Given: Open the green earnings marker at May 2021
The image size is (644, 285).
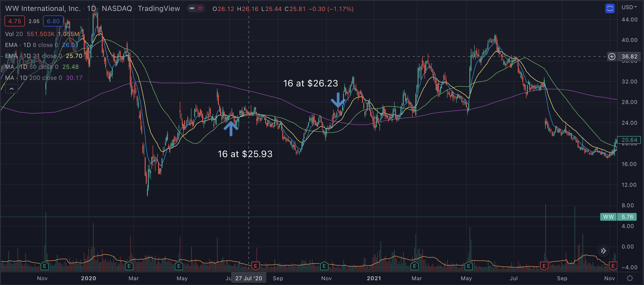Looking at the screenshot, I should (469, 266).
